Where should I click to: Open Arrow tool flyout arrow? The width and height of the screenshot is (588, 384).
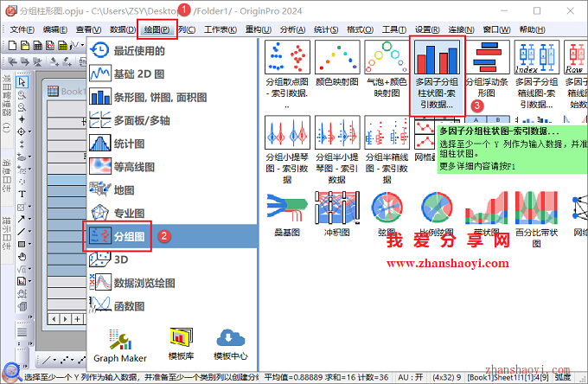[x=29, y=219]
